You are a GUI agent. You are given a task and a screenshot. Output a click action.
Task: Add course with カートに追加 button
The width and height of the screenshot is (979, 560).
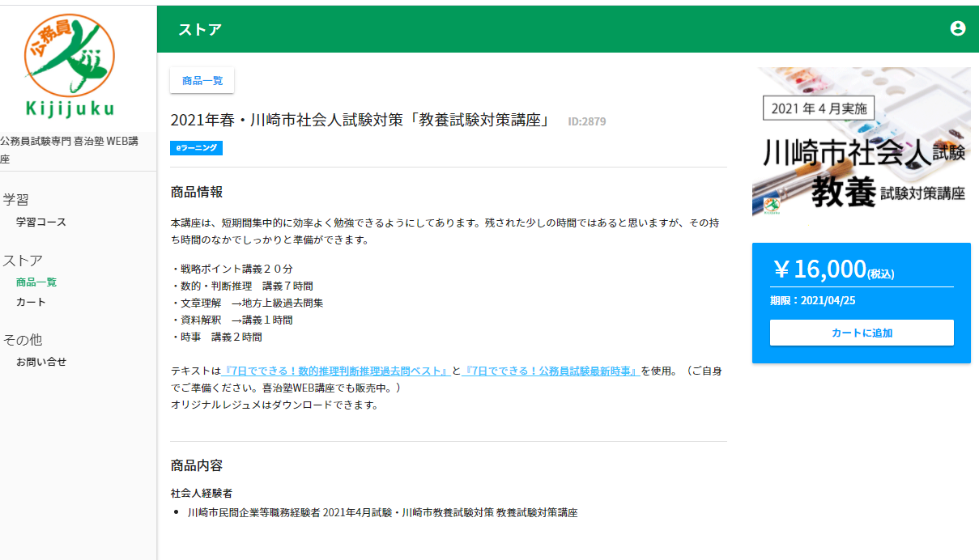862,333
